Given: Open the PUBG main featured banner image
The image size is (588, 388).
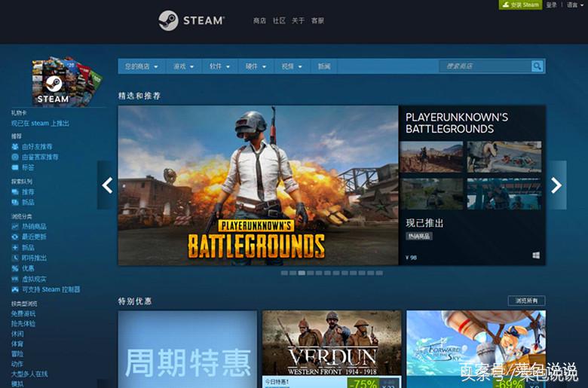Looking at the screenshot, I should [258, 185].
